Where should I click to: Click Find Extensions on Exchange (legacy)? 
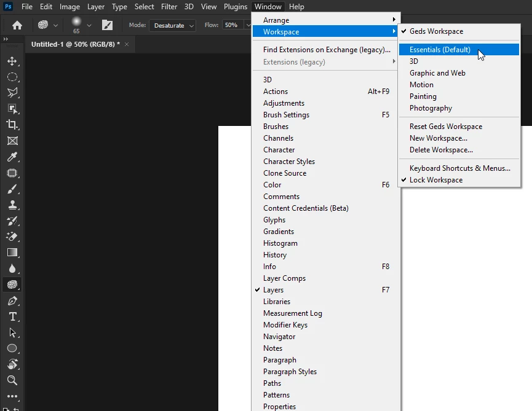325,50
